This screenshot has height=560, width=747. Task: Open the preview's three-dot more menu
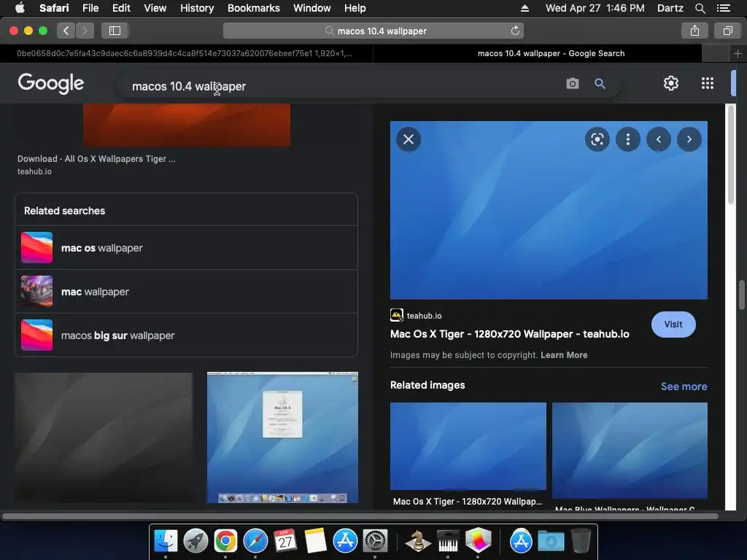(628, 139)
